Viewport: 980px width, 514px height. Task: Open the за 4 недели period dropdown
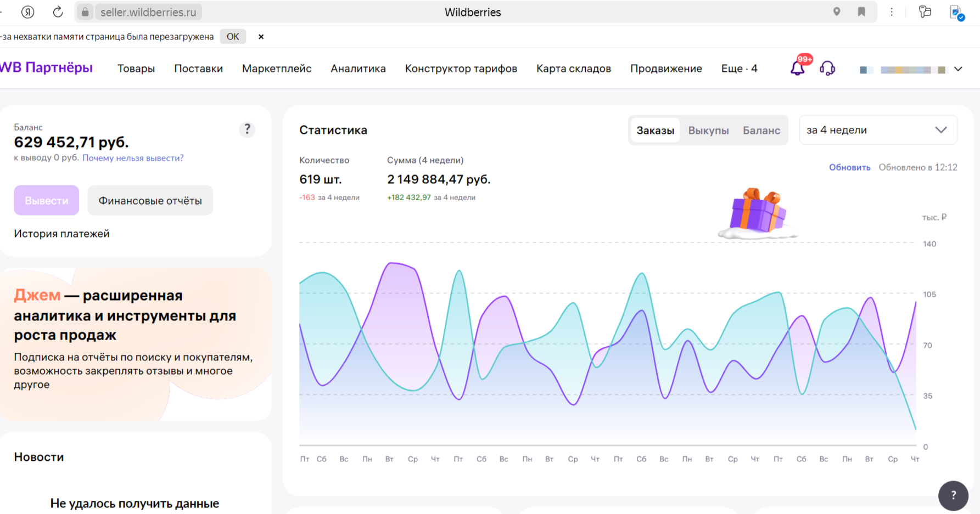[x=877, y=130]
